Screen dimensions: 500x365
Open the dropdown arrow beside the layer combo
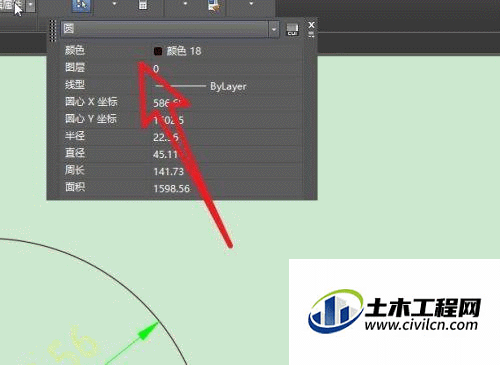tap(30, 5)
